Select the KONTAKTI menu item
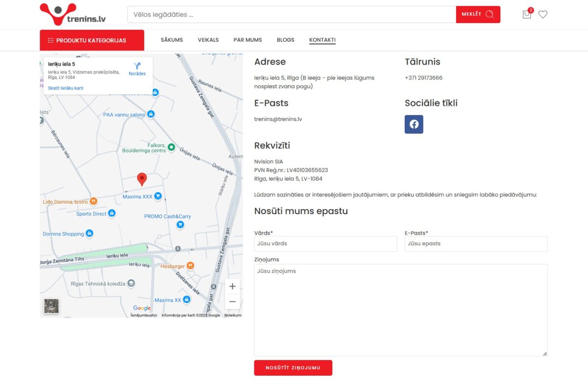The image size is (588, 382). pos(322,40)
